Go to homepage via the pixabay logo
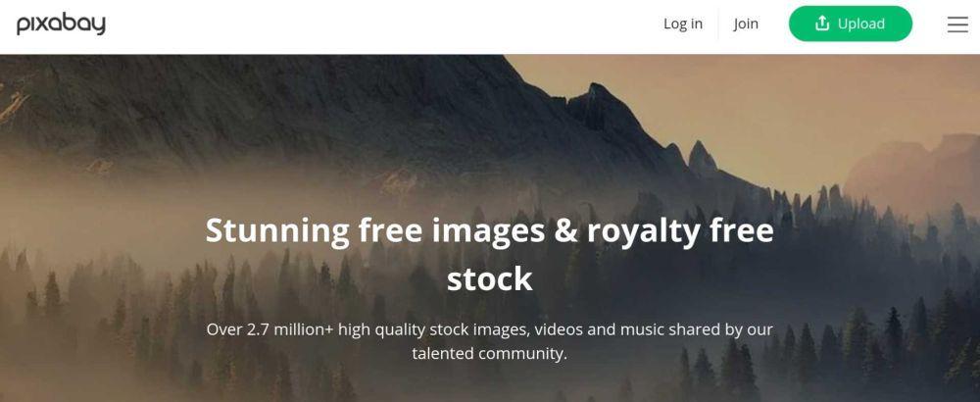Image resolution: width=980 pixels, height=402 pixels. click(61, 25)
